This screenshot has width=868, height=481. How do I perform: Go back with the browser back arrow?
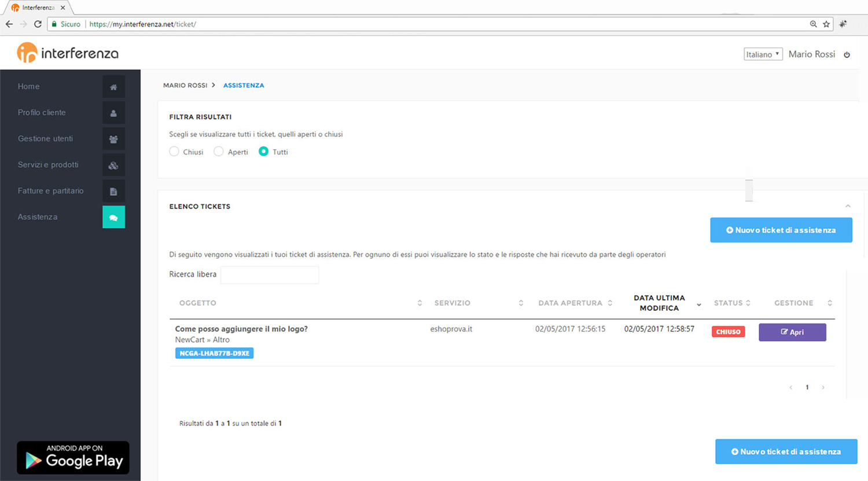[x=9, y=24]
